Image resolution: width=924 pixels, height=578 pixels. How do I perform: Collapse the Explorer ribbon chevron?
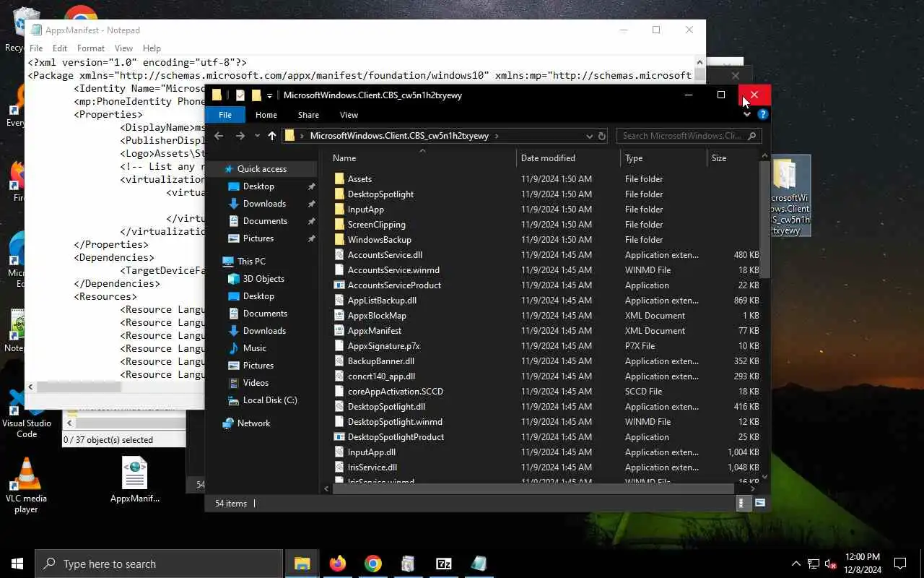point(747,114)
